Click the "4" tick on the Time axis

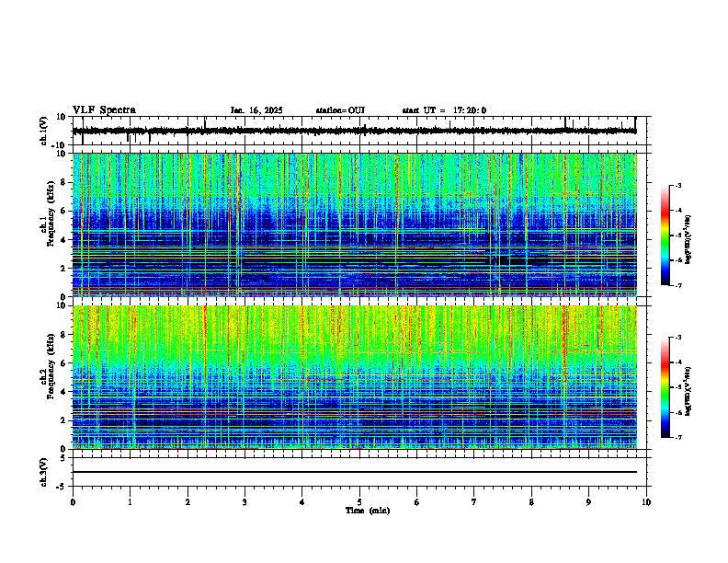[302, 502]
